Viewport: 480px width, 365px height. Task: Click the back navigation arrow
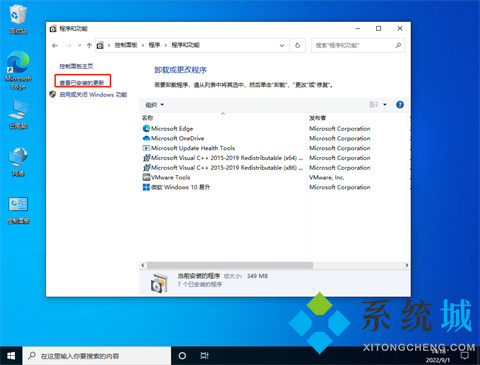click(x=55, y=45)
